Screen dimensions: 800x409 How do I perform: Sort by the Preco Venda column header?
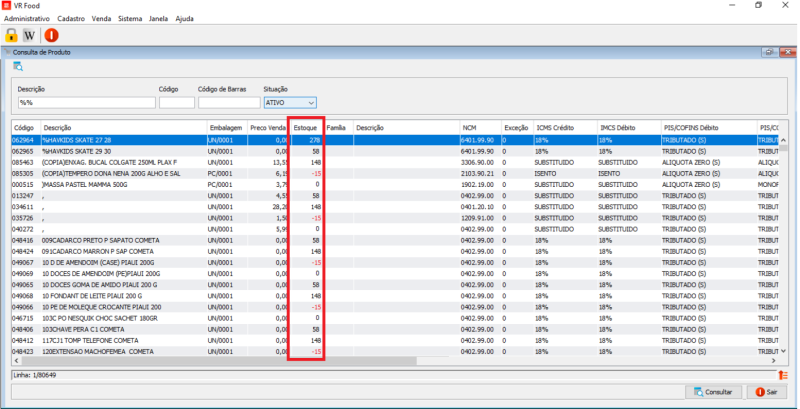click(x=268, y=127)
